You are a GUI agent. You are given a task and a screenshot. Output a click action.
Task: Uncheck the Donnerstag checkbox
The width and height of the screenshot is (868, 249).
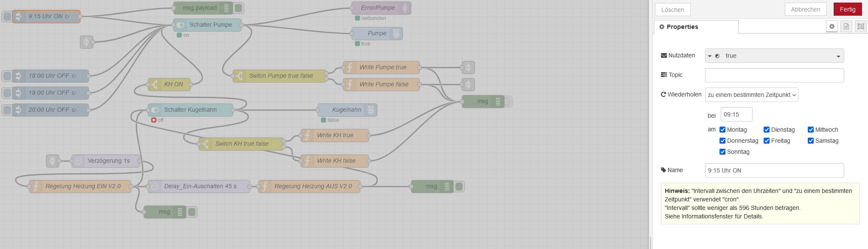[x=722, y=141]
